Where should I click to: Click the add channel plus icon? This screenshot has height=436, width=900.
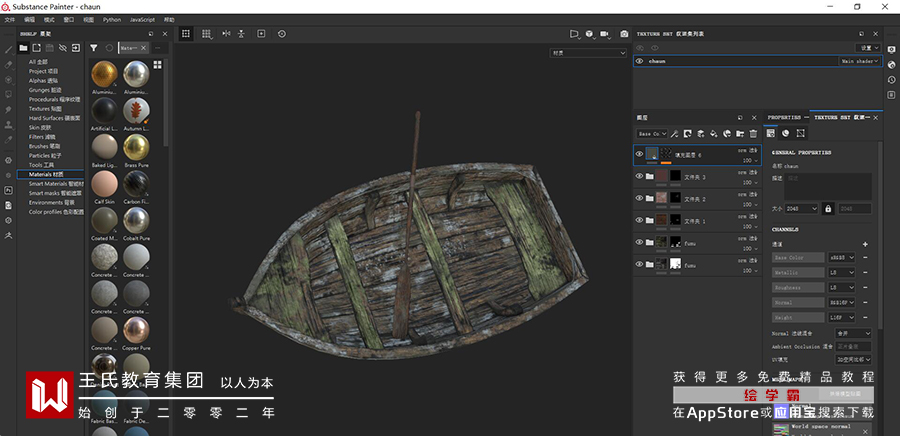tap(865, 244)
